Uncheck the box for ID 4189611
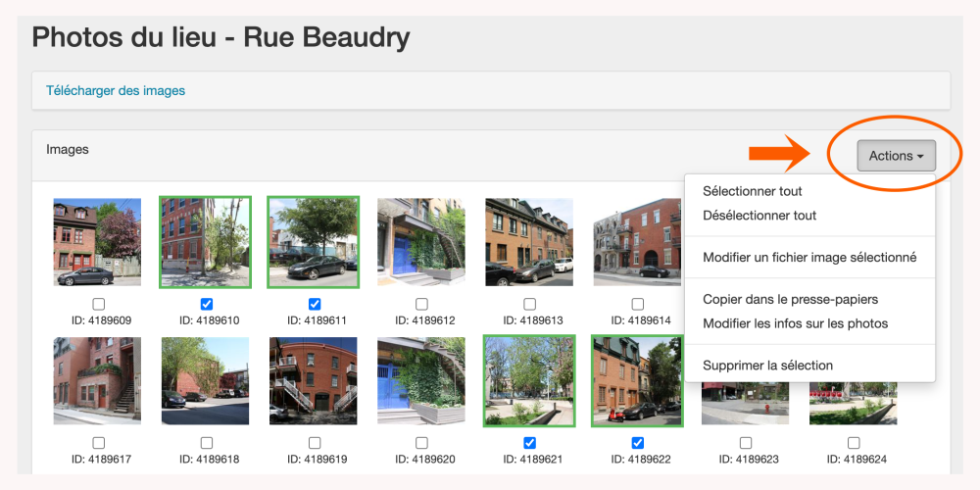 (315, 304)
